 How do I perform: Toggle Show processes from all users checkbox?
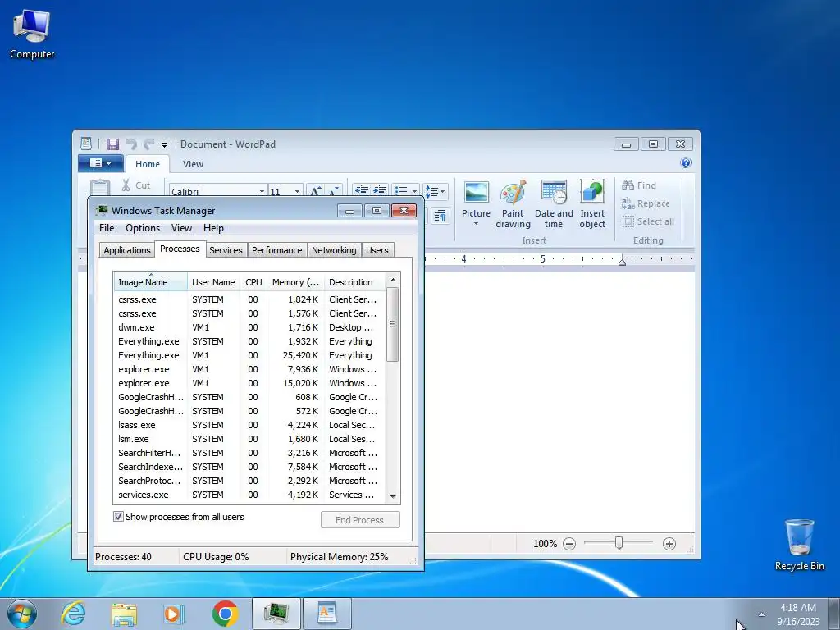(x=118, y=517)
